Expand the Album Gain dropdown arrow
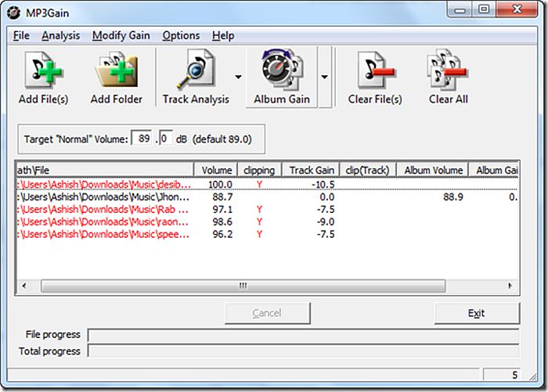Image resolution: width=548 pixels, height=392 pixels. (x=325, y=77)
